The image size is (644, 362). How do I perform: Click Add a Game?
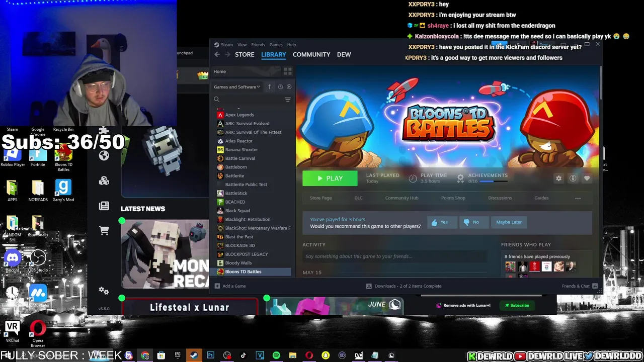[x=230, y=286]
